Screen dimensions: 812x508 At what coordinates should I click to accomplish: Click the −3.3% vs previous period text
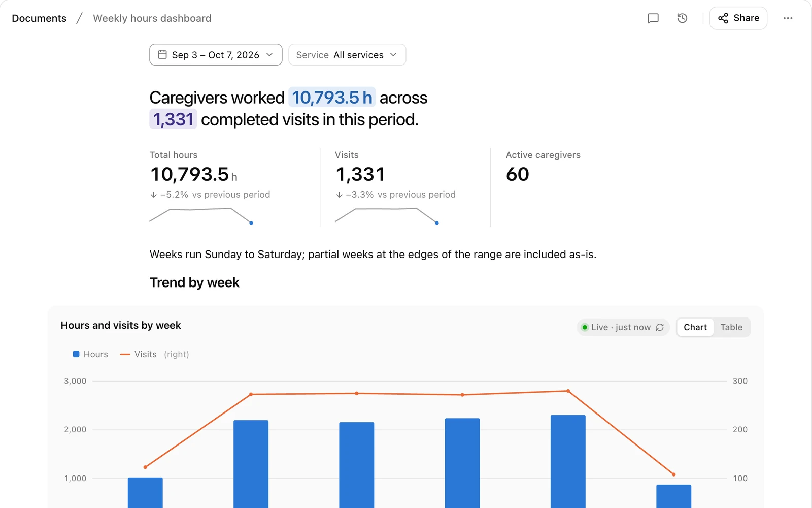tap(401, 195)
